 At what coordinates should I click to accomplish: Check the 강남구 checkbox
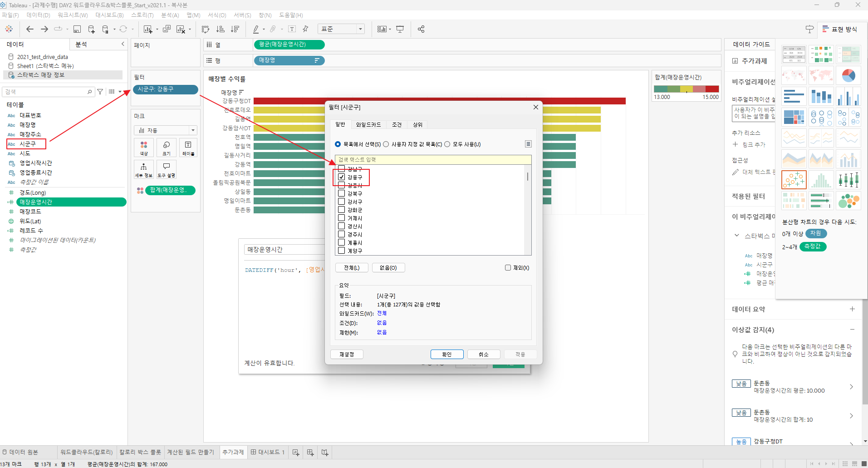(342, 168)
